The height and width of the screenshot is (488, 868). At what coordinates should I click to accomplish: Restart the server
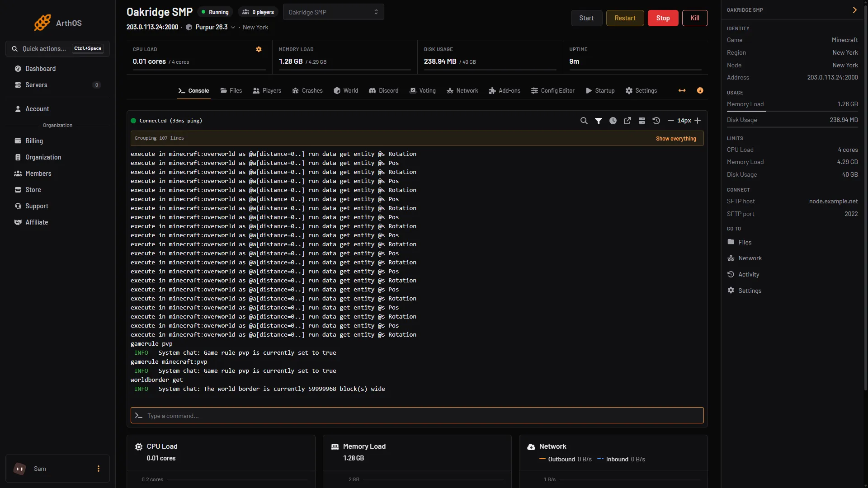click(x=625, y=18)
